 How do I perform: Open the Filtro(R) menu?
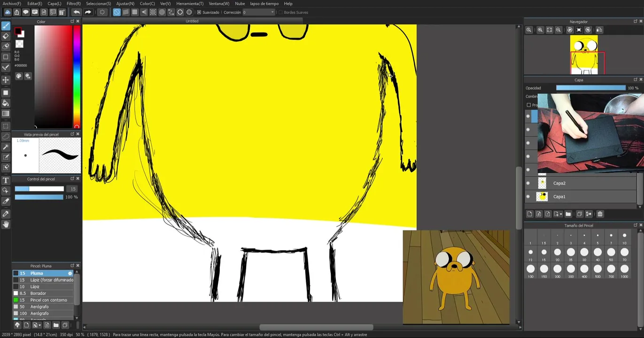point(74,3)
